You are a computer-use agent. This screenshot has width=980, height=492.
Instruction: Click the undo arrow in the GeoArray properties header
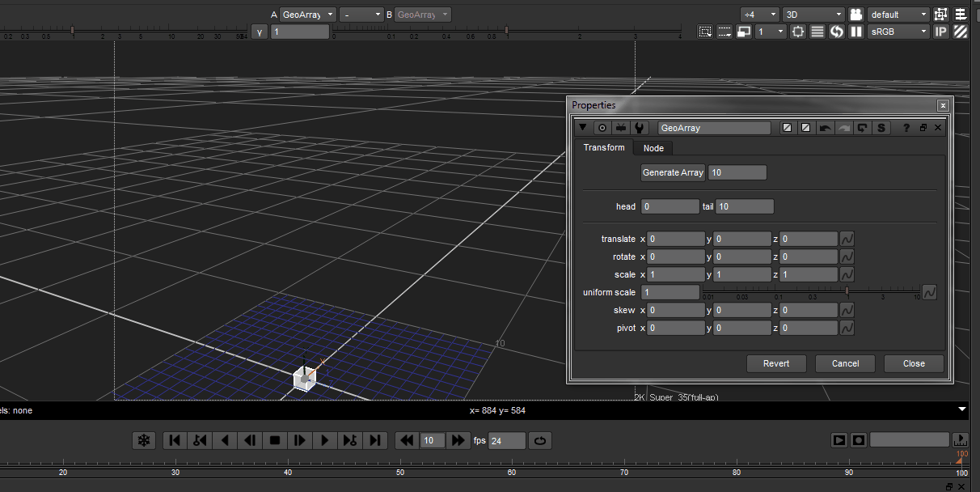[825, 127]
